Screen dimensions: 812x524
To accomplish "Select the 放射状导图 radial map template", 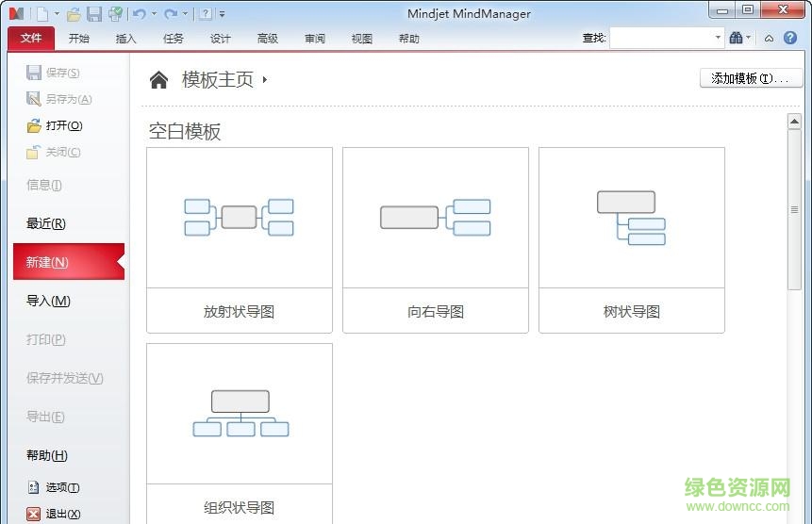I will pyautogui.click(x=240, y=240).
